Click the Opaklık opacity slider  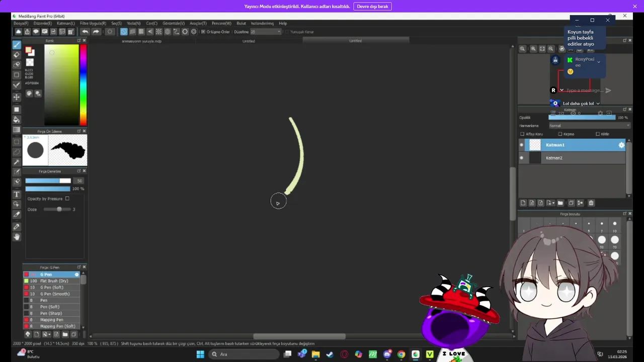click(582, 118)
